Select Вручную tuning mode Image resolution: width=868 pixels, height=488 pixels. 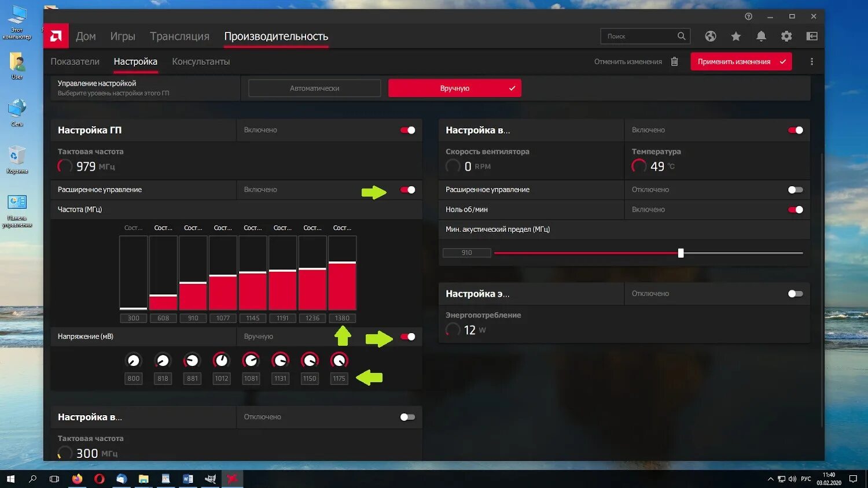click(x=455, y=88)
